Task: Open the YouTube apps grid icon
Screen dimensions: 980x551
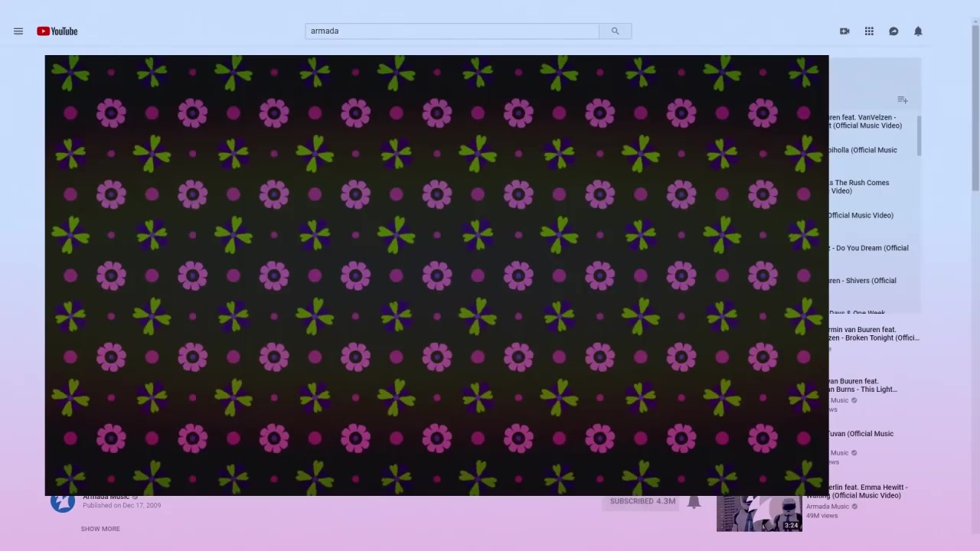Action: point(869,31)
